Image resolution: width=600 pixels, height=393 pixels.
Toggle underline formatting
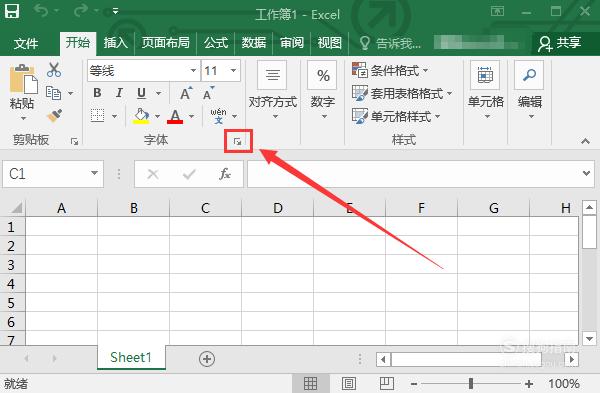[141, 93]
